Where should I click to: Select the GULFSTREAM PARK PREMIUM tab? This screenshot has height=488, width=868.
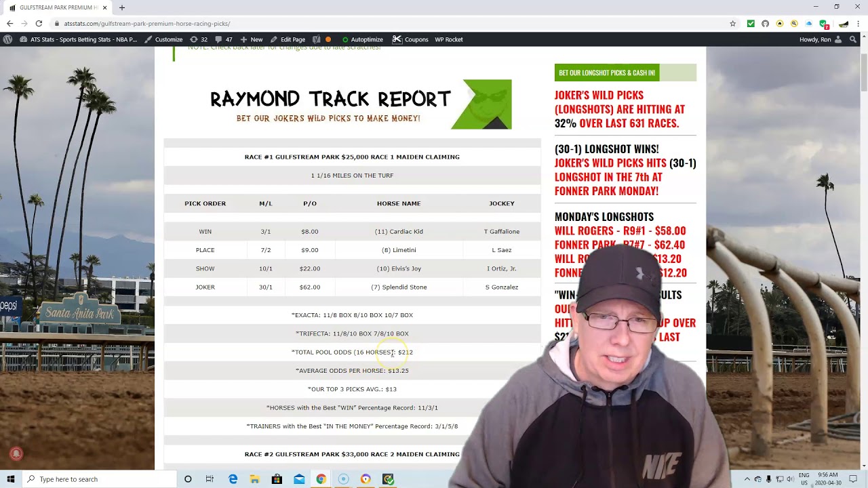[x=58, y=7]
